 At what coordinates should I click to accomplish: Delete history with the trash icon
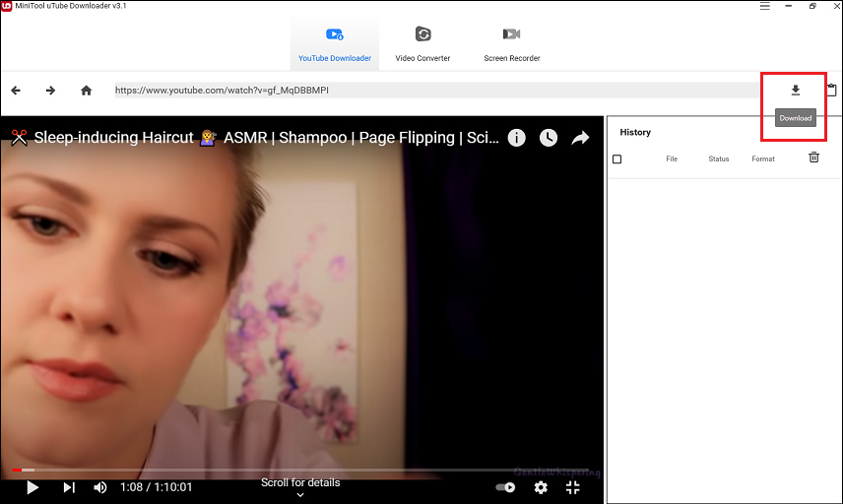(814, 157)
